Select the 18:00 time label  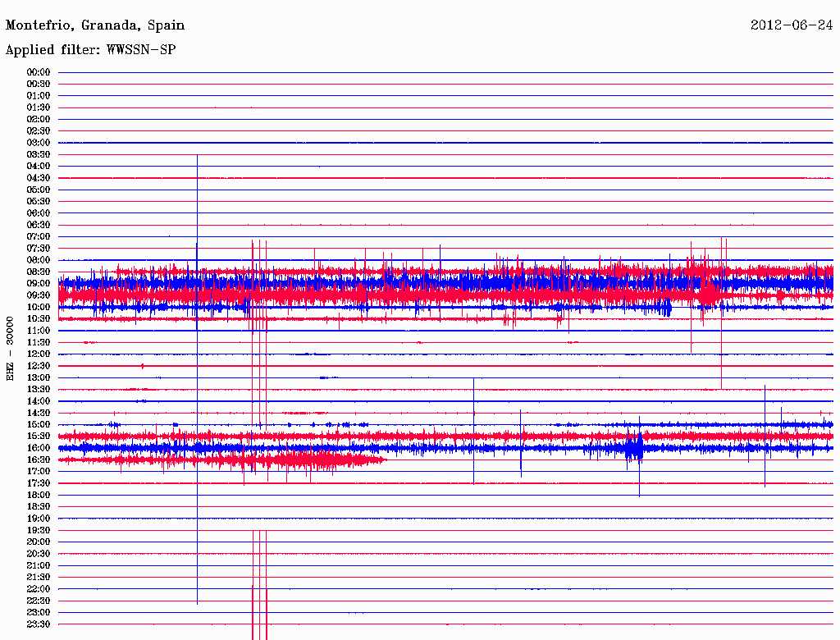tap(38, 495)
